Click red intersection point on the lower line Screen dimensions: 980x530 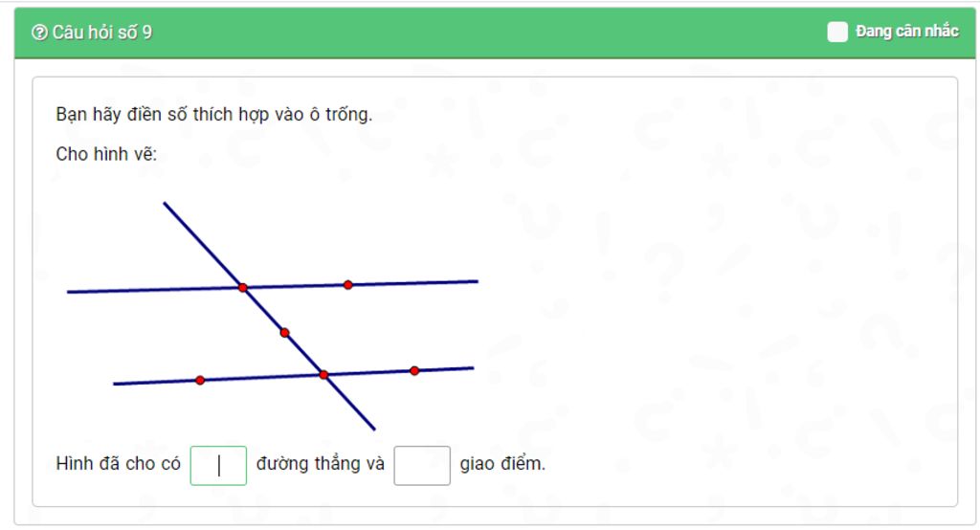pyautogui.click(x=323, y=375)
